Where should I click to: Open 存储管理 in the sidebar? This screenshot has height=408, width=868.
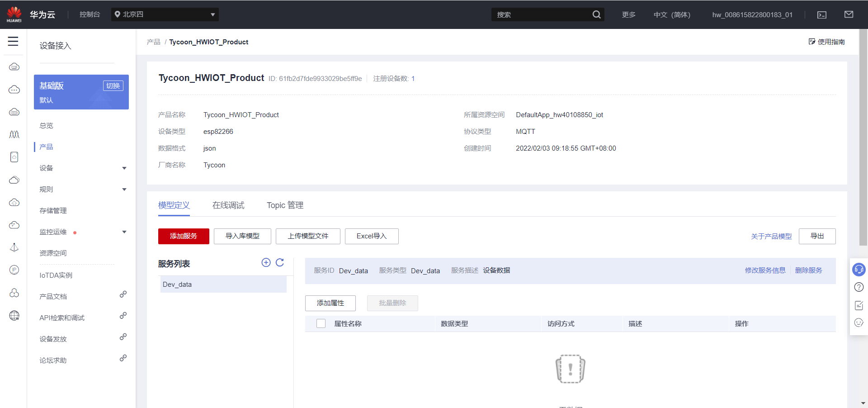point(53,211)
